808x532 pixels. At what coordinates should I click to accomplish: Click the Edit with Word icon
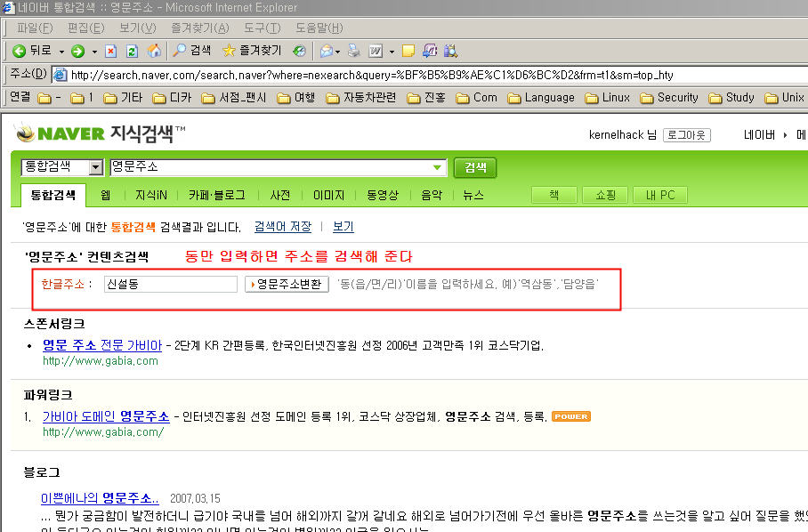point(376,51)
